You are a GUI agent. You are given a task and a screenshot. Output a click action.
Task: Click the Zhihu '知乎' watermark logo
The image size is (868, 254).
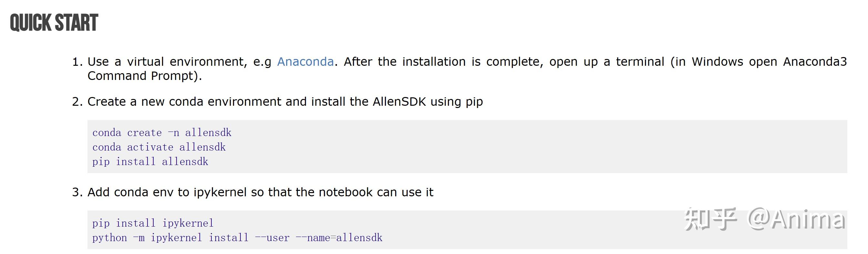(x=710, y=219)
